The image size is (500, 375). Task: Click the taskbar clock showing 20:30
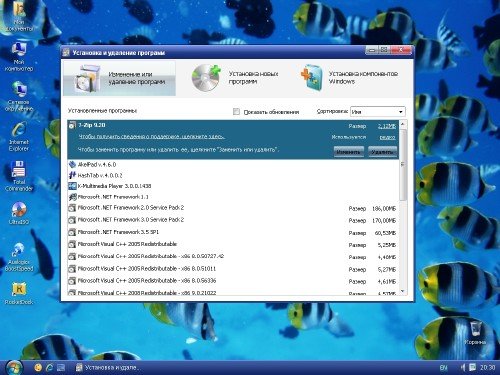pyautogui.click(x=487, y=367)
